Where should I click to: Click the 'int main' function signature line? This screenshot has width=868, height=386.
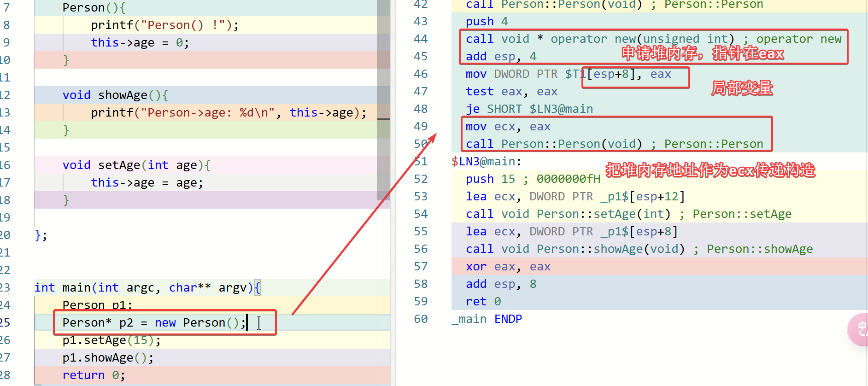(x=147, y=288)
